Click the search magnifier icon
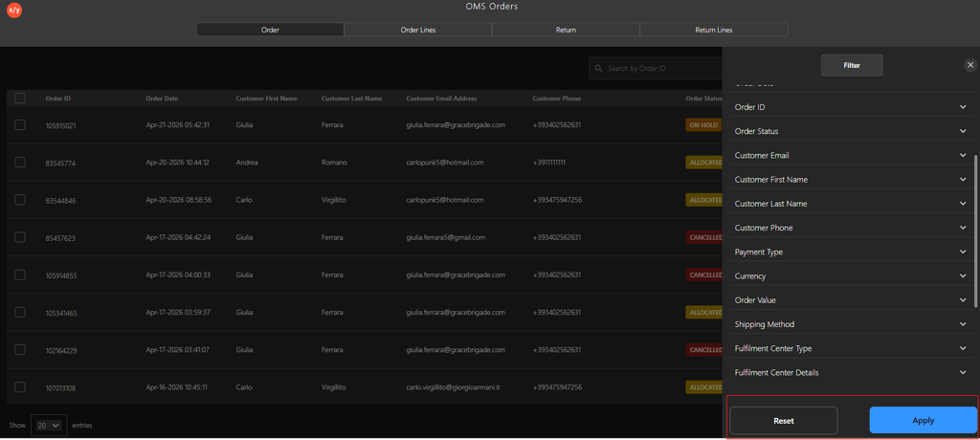This screenshot has width=980, height=440. pyautogui.click(x=599, y=68)
